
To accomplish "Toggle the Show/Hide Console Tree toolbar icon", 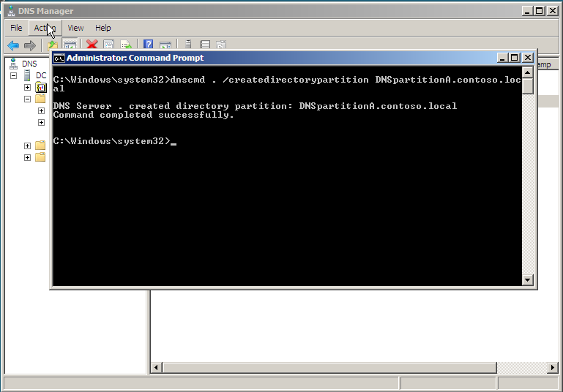I will tap(70, 44).
